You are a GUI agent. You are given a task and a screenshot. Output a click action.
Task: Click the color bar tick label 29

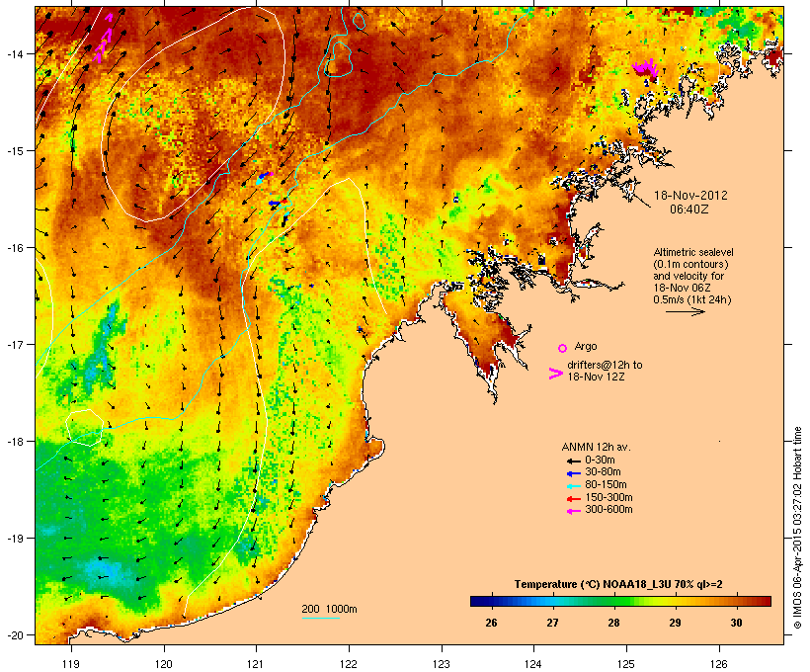675,623
